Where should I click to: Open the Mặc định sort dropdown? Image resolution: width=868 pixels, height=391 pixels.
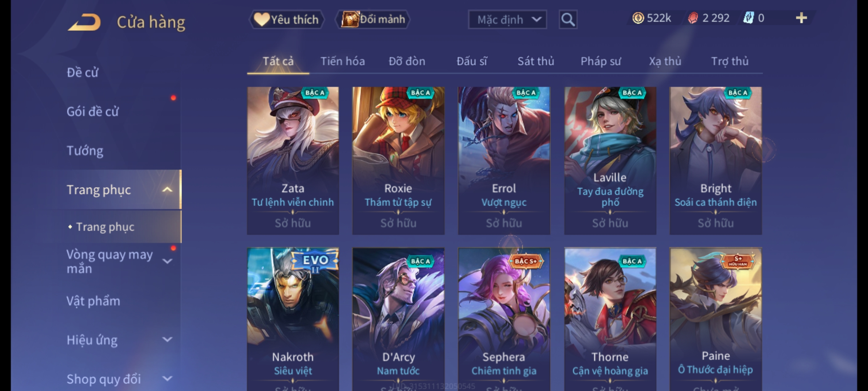coord(507,20)
